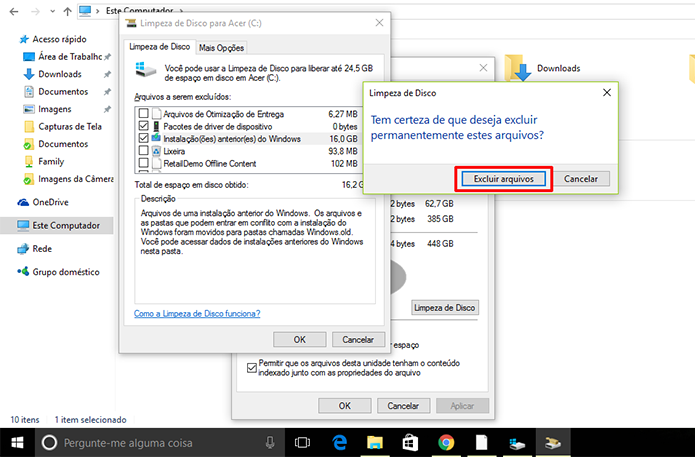Click the Cortana circle icon

pyautogui.click(x=49, y=442)
